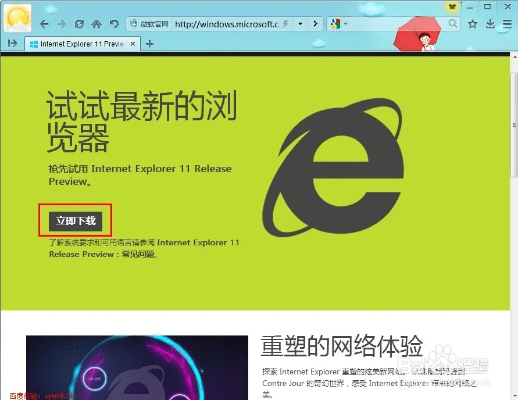Screen dimensions: 518x400
Task: Maximize the browser window
Action: coord(488,6)
